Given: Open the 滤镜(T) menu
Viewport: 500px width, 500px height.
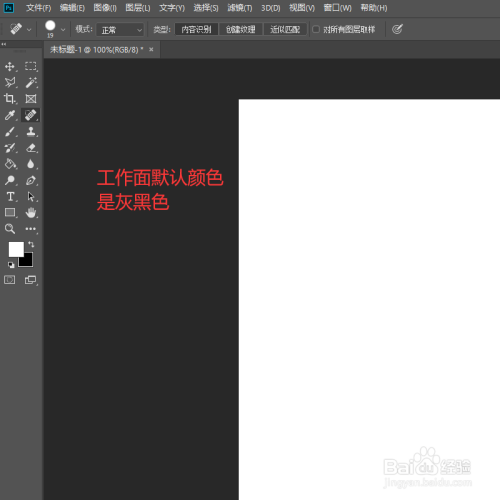Looking at the screenshot, I should tap(240, 8).
